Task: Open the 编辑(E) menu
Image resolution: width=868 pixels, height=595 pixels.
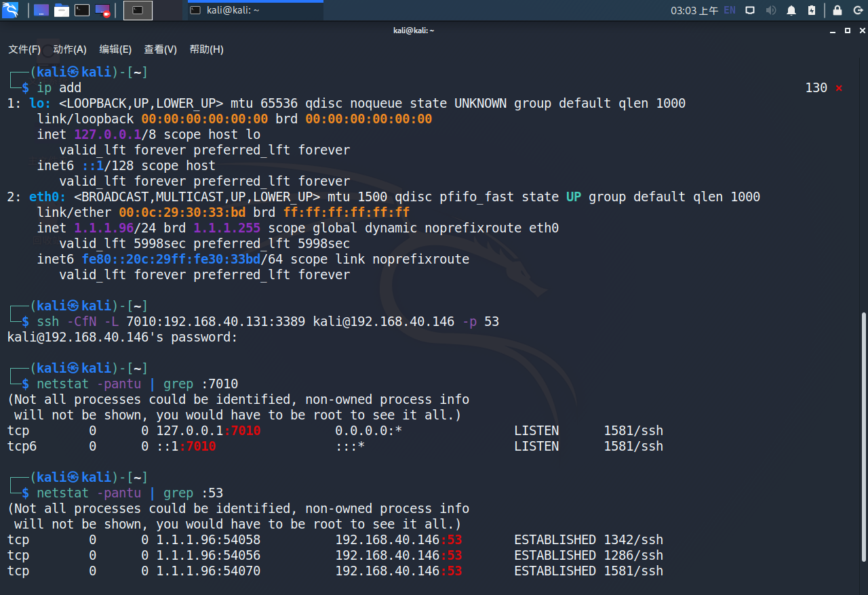Action: click(115, 49)
